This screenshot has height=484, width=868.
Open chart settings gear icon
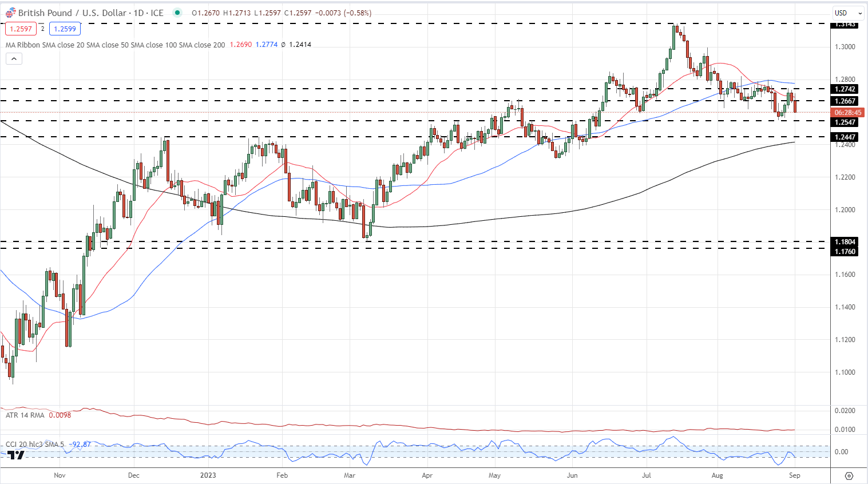(x=849, y=475)
